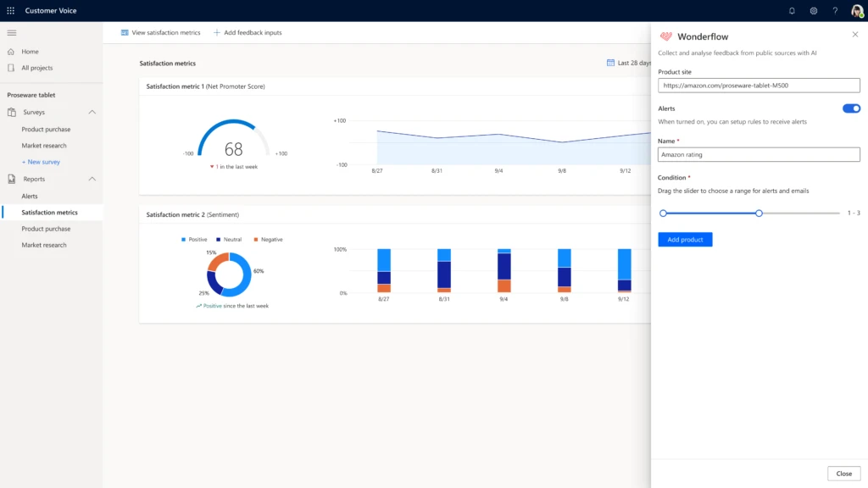
Task: Collapse the Surveys tree in sidebar
Action: (92, 112)
